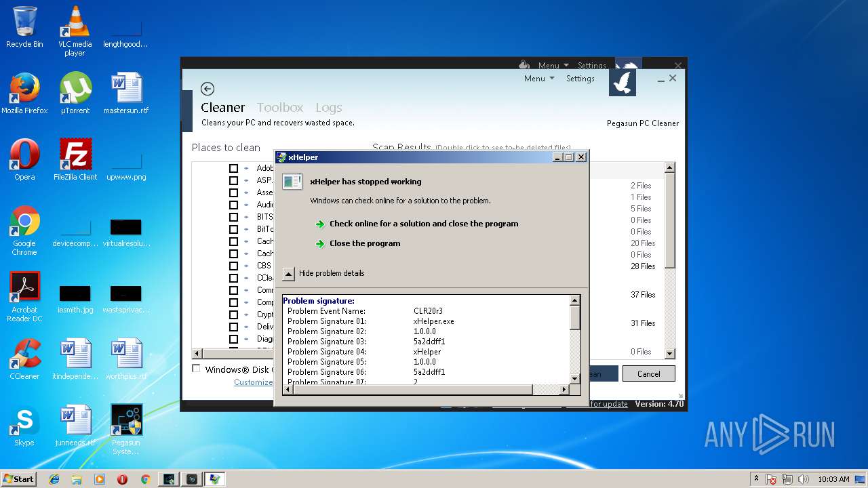Tick the Audi... checkbox in Places to clean
Image resolution: width=868 pixels, height=488 pixels.
(233, 205)
